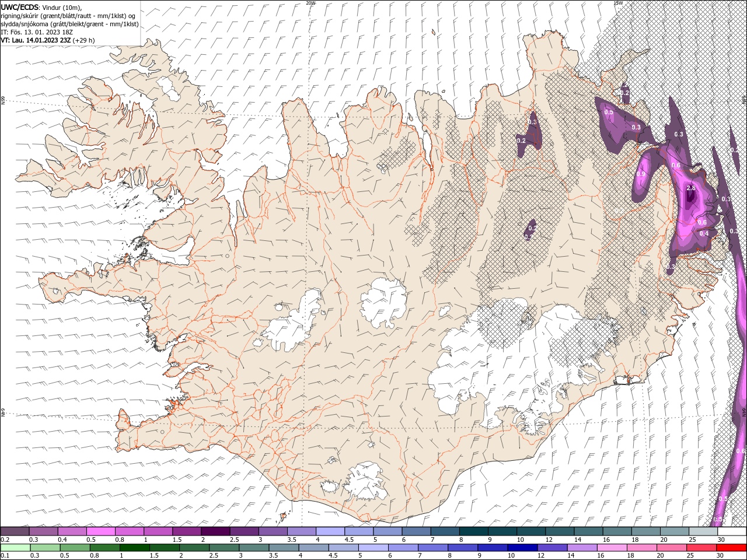Click the 0.4 precipitation value on the east coast

coord(704,233)
